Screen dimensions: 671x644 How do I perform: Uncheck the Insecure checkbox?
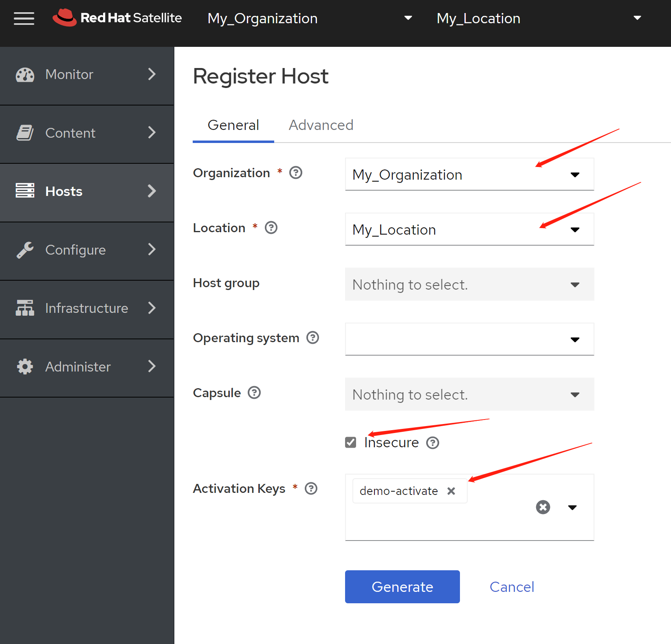coord(350,442)
